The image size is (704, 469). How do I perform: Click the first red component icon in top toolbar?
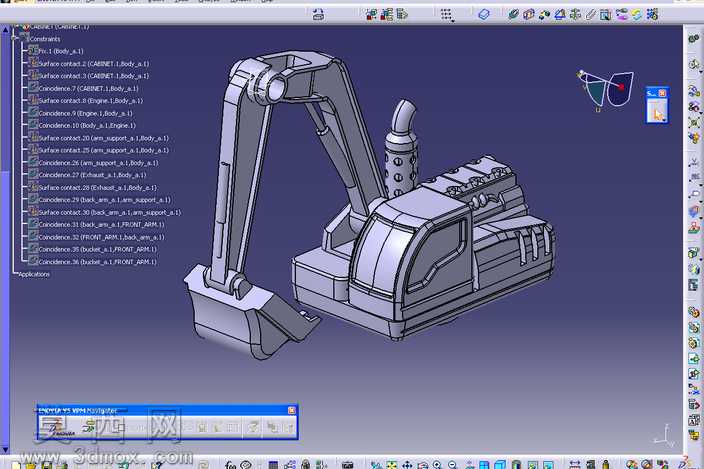(371, 14)
